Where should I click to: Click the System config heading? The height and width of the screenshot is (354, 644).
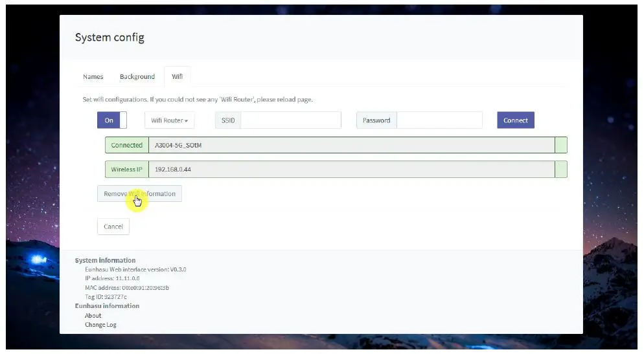[109, 38]
